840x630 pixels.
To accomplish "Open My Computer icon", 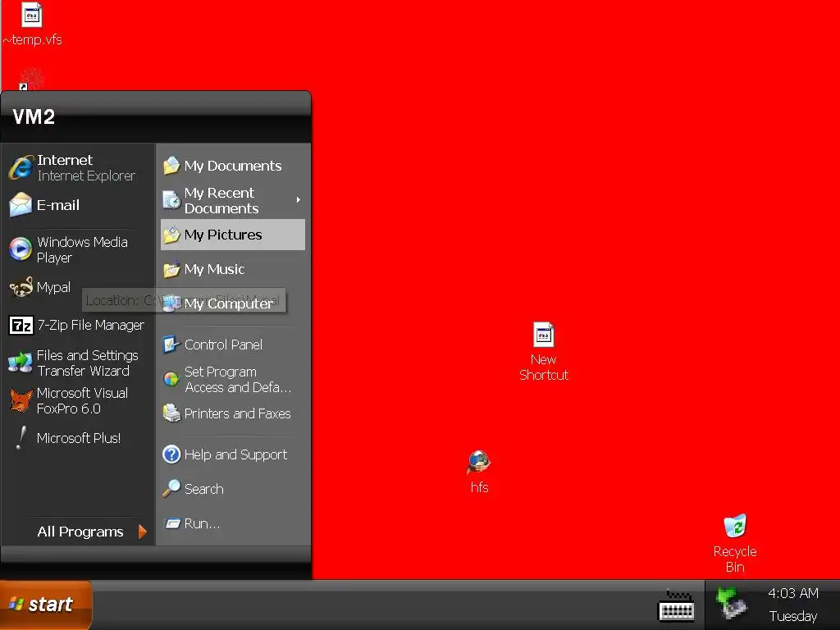I will [171, 304].
